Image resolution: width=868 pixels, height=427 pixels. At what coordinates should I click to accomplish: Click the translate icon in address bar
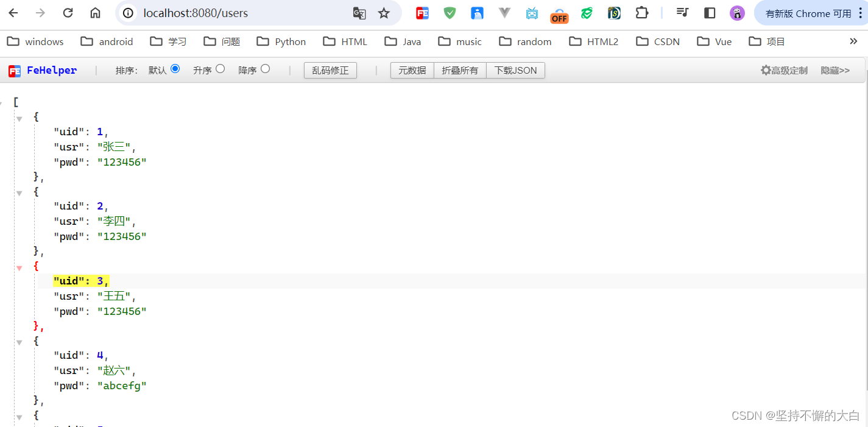[359, 13]
